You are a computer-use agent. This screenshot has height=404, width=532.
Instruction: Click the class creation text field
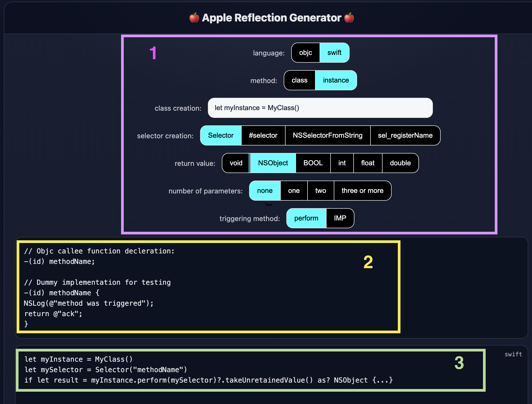coord(320,108)
